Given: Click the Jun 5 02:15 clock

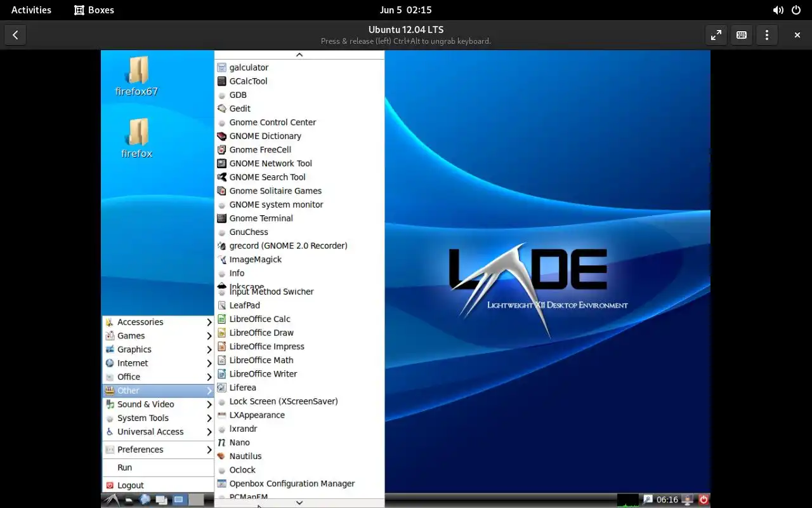Looking at the screenshot, I should (406, 10).
